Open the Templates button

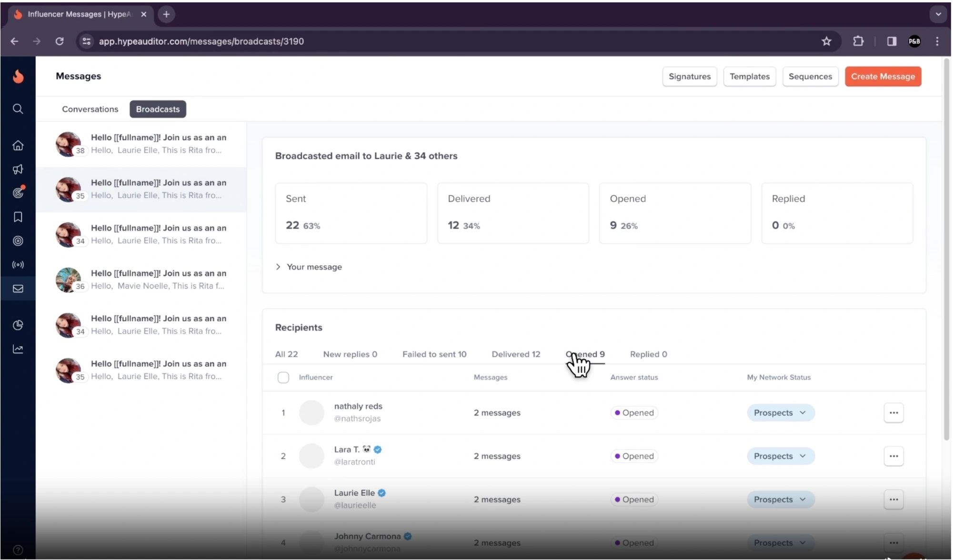749,77
